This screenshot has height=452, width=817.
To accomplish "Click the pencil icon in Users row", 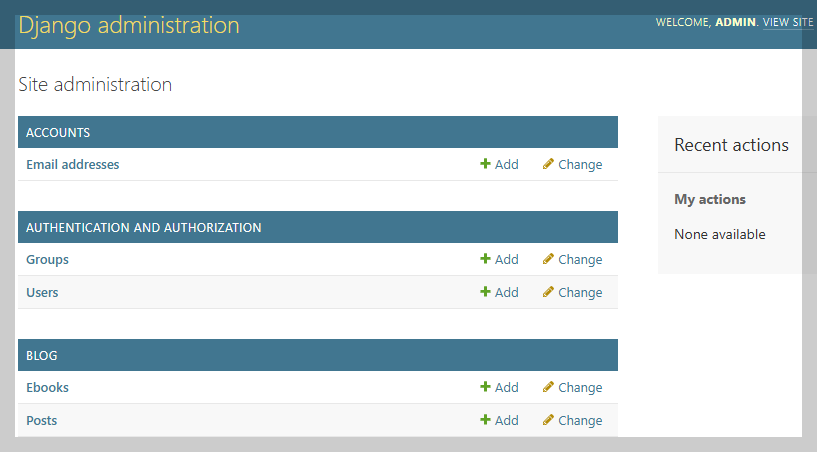I will point(548,291).
